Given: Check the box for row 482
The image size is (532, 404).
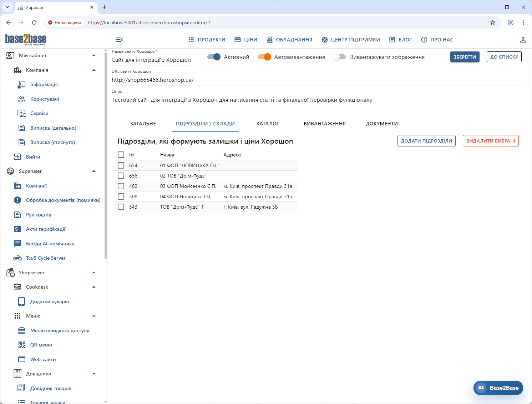Looking at the screenshot, I should [x=121, y=186].
